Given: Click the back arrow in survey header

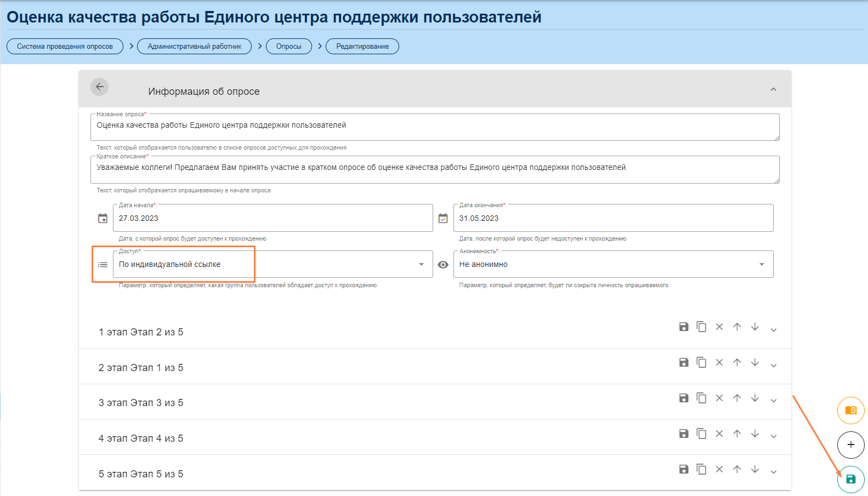Looking at the screenshot, I should pyautogui.click(x=99, y=87).
